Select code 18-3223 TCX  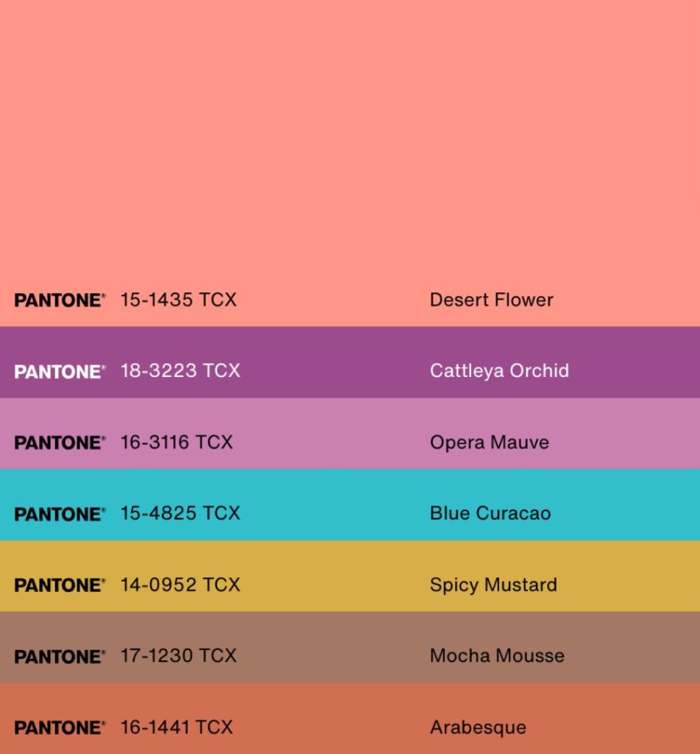(180, 371)
